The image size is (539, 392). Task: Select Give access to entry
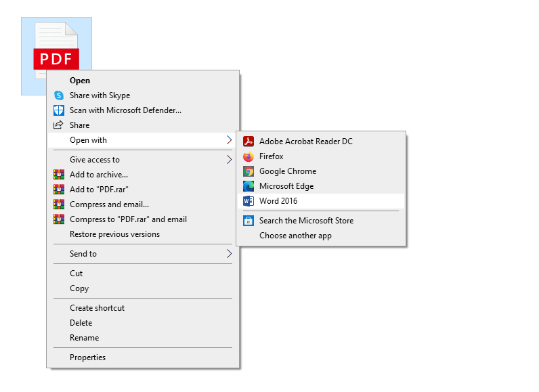tap(142, 160)
